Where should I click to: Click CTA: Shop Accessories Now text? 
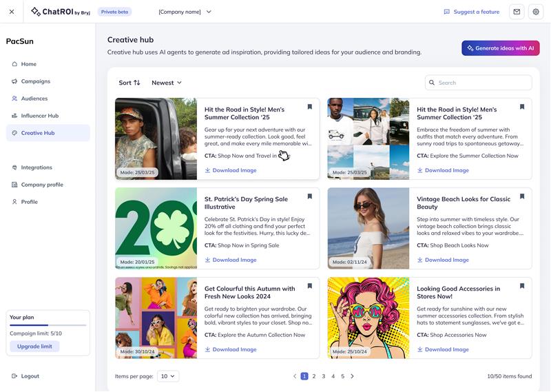[452, 335]
